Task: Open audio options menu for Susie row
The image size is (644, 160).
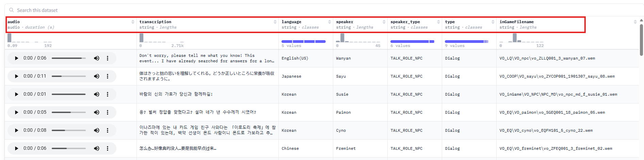Action: pyautogui.click(x=108, y=94)
